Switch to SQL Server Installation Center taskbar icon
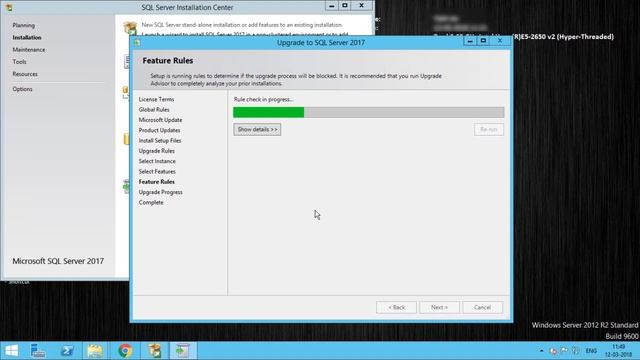Image resolution: width=640 pixels, height=360 pixels. pyautogui.click(x=154, y=351)
